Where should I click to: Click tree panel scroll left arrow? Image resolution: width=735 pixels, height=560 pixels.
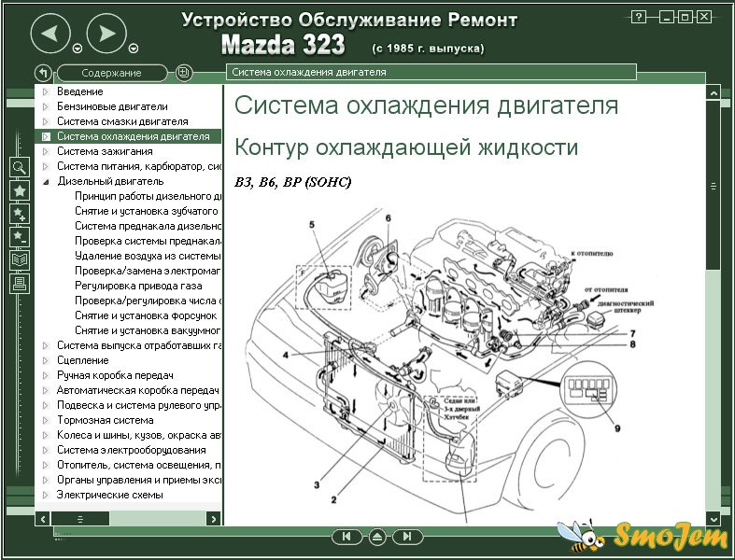coord(43,519)
